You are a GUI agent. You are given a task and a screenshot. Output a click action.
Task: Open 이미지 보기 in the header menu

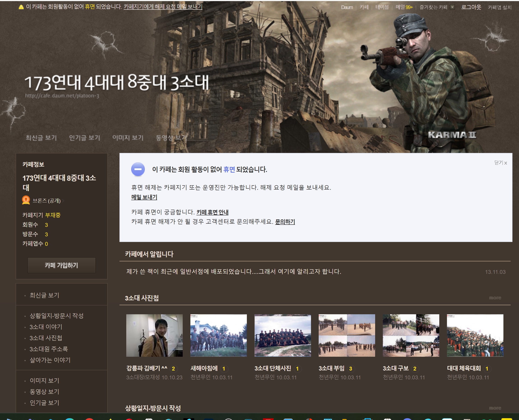pos(128,138)
